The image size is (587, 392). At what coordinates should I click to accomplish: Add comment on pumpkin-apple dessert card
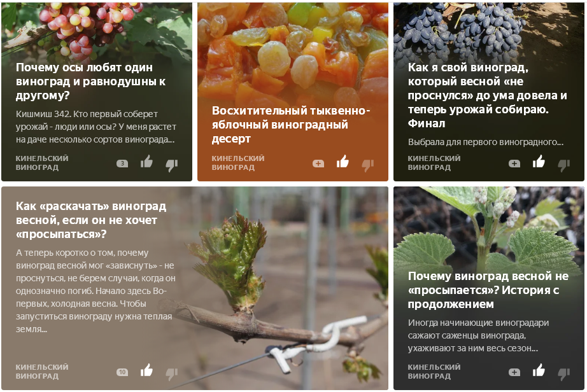coord(318,164)
